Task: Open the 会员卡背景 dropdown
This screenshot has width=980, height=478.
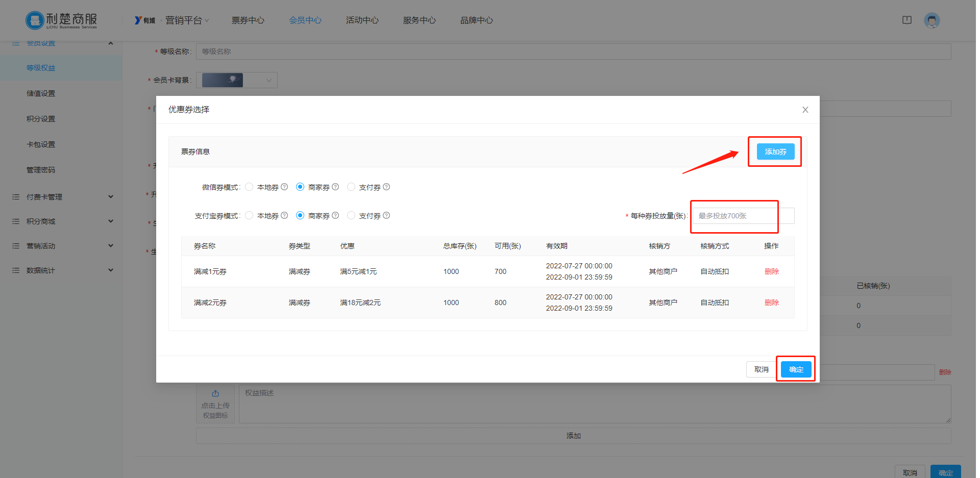Action: 237,80
